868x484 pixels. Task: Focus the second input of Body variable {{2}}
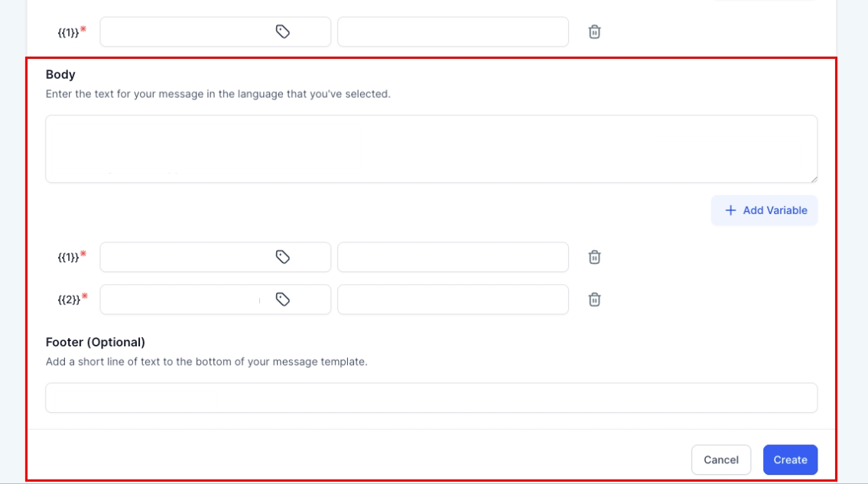pos(453,300)
